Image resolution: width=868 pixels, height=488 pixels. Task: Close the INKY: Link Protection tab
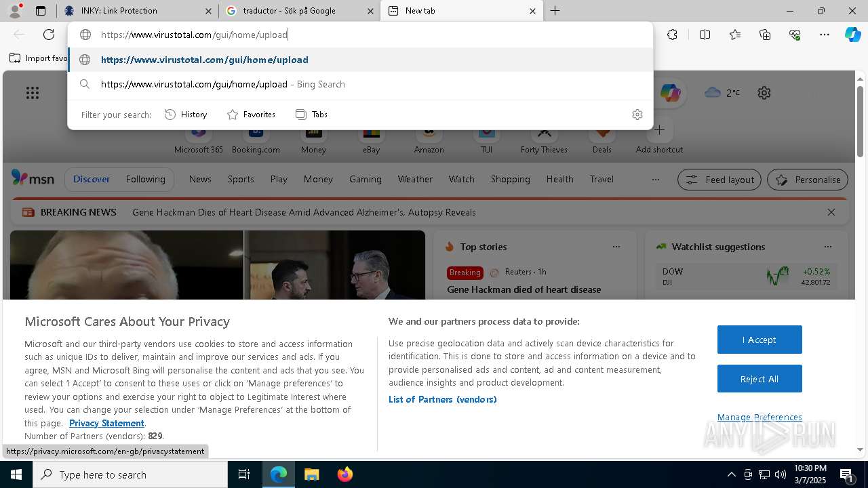208,11
